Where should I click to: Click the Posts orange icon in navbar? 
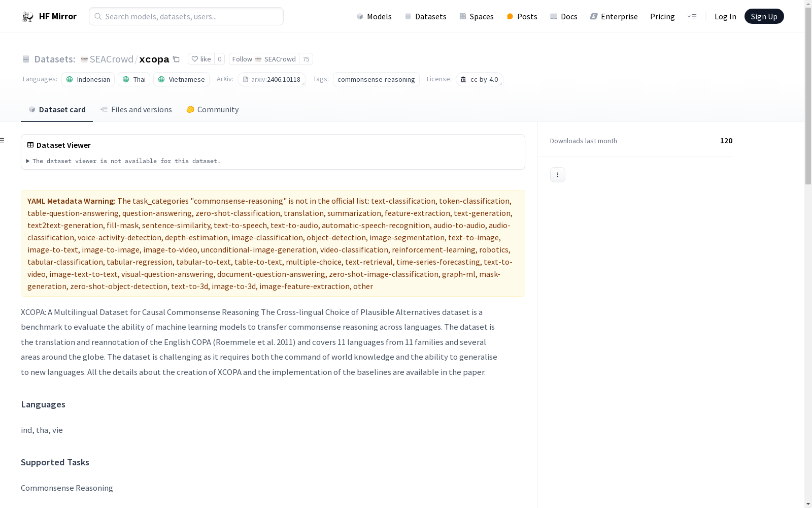pos(510,16)
